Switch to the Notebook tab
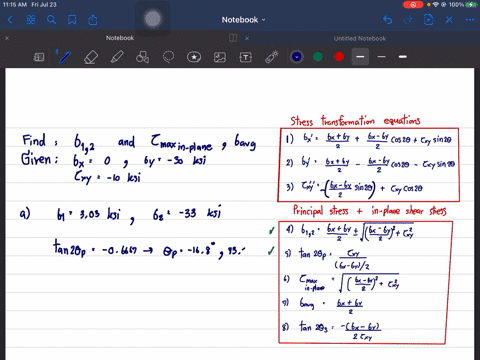Viewport: 480px width, 360px height. point(120,38)
